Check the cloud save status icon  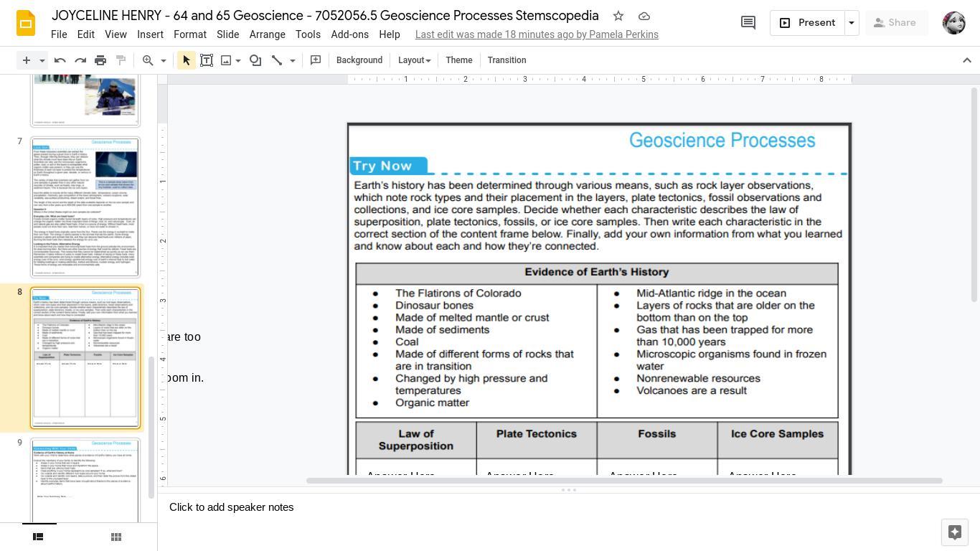644,16
